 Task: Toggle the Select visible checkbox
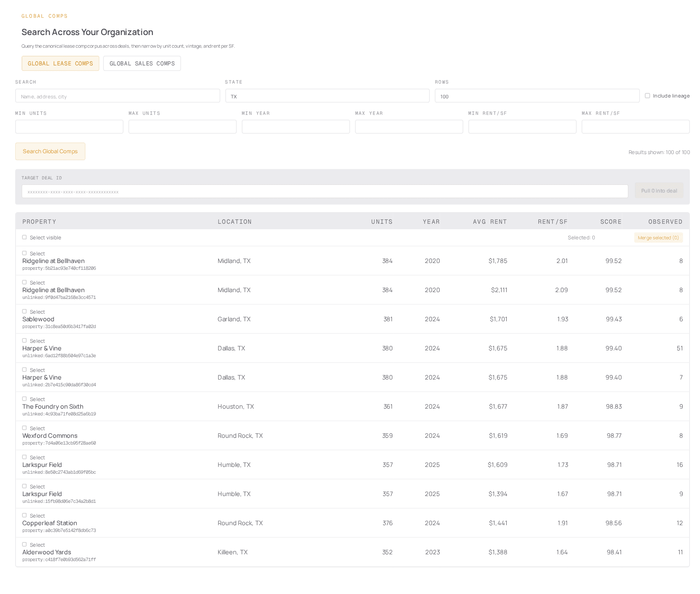24,237
